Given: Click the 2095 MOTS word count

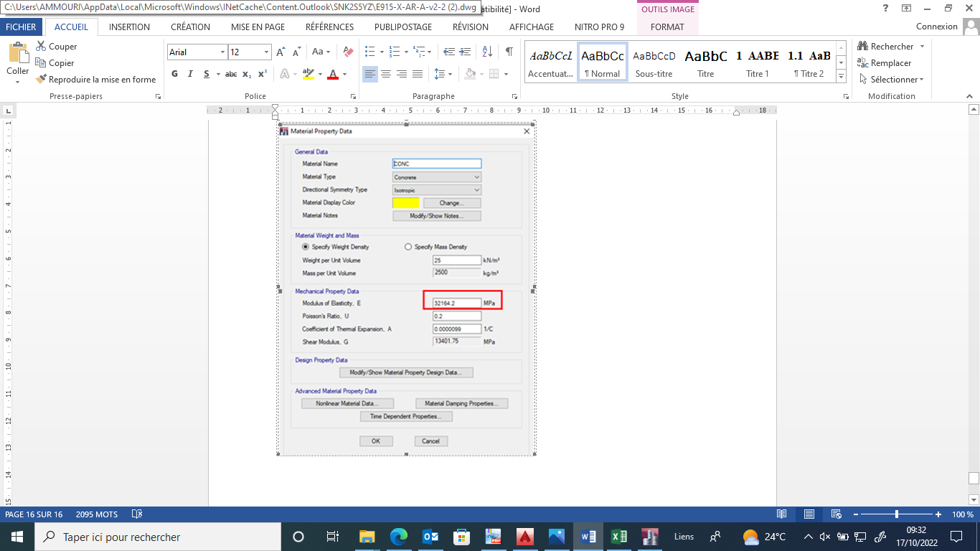Looking at the screenshot, I should (x=96, y=514).
